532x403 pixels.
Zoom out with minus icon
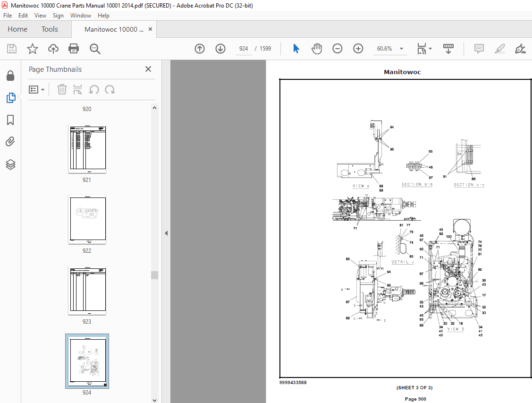(x=337, y=49)
